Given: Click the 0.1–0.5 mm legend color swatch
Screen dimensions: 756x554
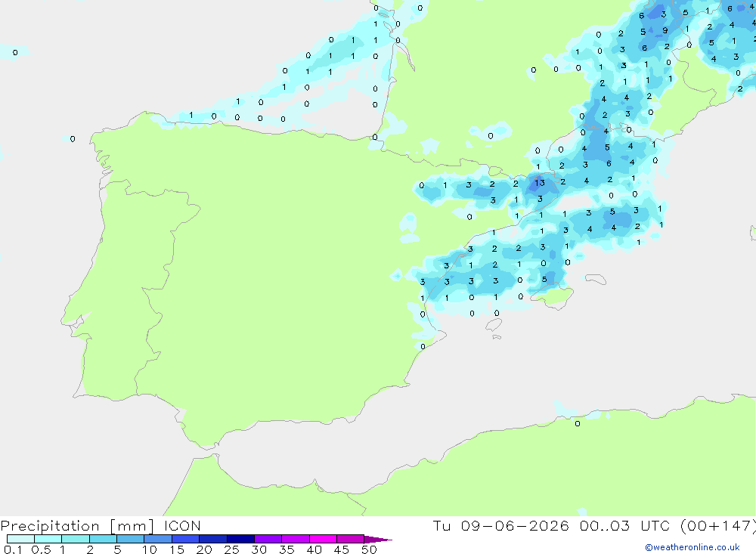Looking at the screenshot, I should click(x=20, y=539).
